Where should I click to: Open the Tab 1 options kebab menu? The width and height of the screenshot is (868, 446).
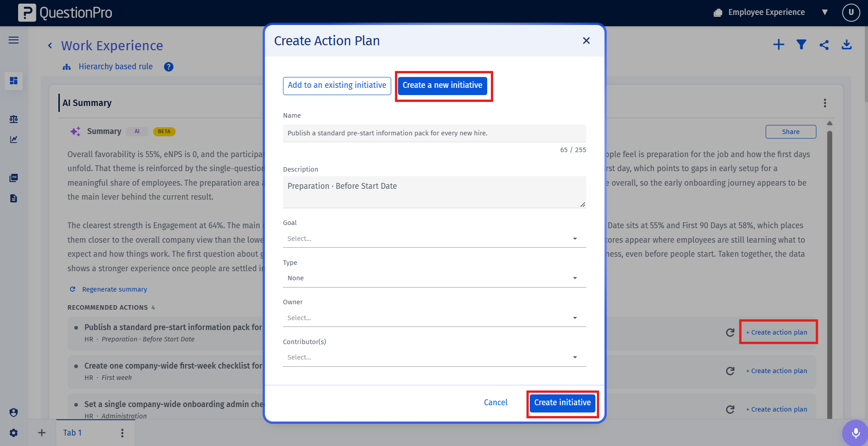(122, 433)
